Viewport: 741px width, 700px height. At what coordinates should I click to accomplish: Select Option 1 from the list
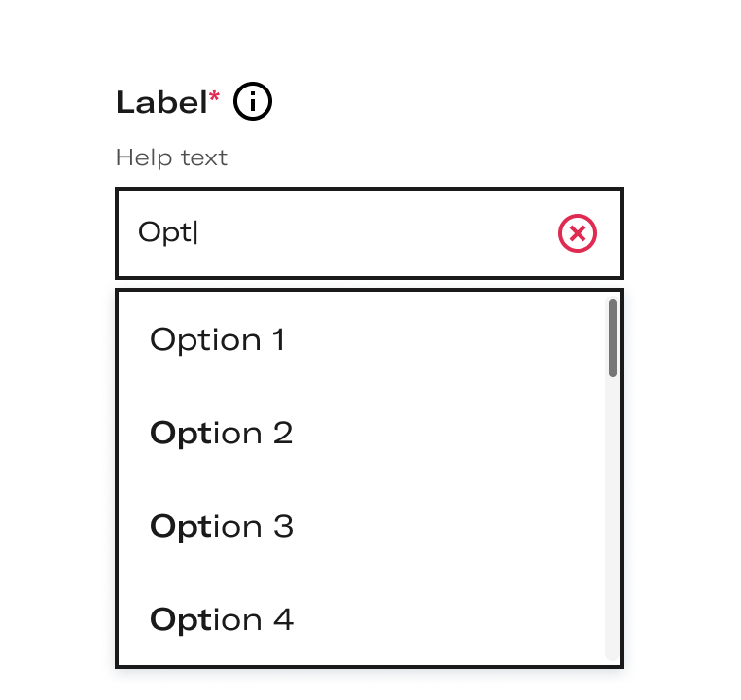[362, 339]
